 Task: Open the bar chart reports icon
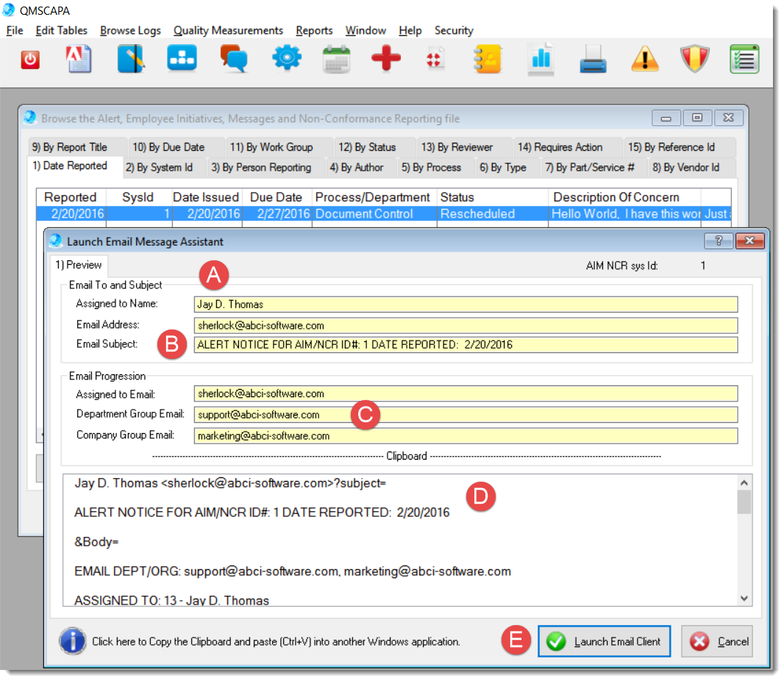click(x=541, y=59)
